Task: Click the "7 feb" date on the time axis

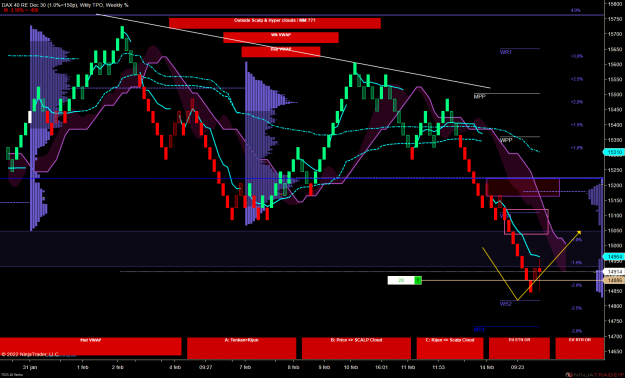Action: 245,367
